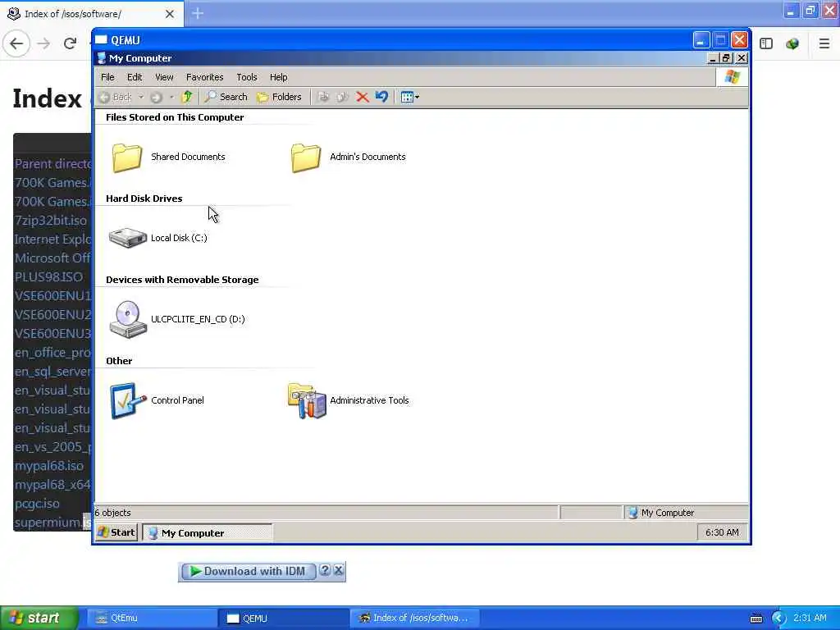
Task: Select the Local Disk (C:) drive icon
Action: tap(127, 238)
